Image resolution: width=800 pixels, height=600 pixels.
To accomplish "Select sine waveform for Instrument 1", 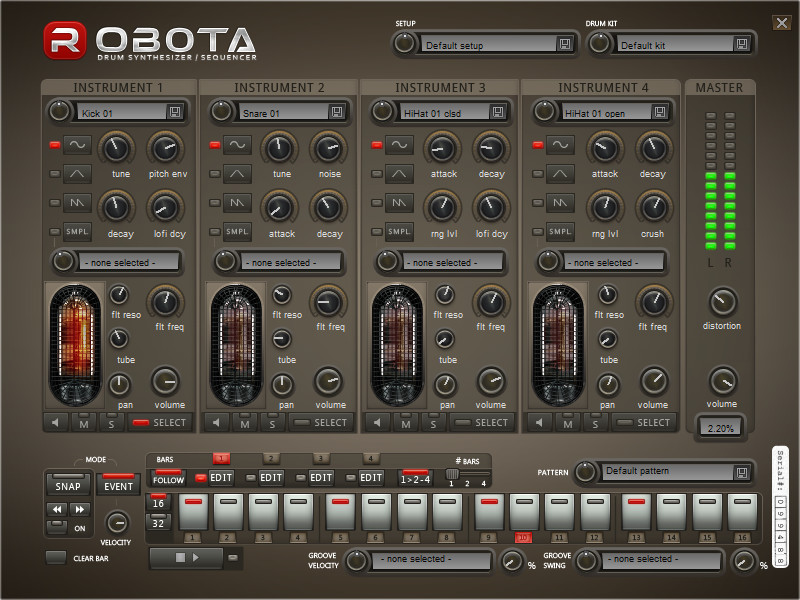I will [78, 145].
